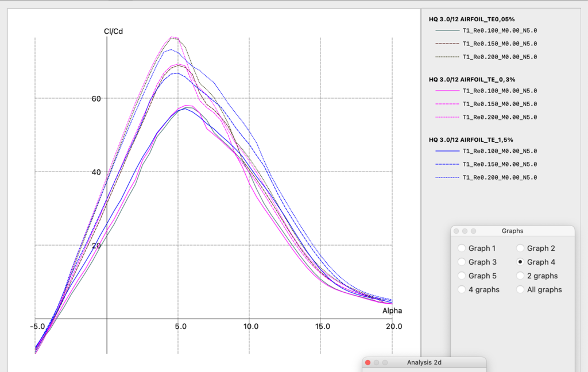Click the Graphs panel title bar
Image resolution: width=588 pixels, height=372 pixels.
coord(512,231)
